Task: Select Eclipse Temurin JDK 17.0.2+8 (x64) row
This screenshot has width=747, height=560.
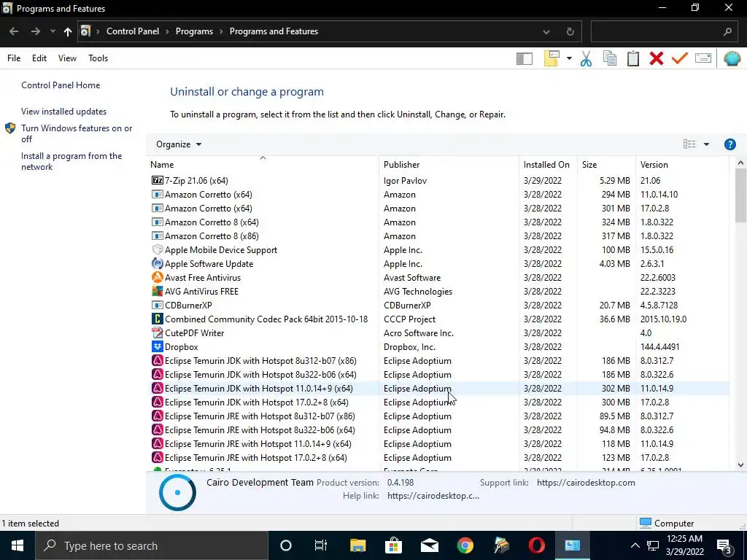Action: click(x=438, y=402)
